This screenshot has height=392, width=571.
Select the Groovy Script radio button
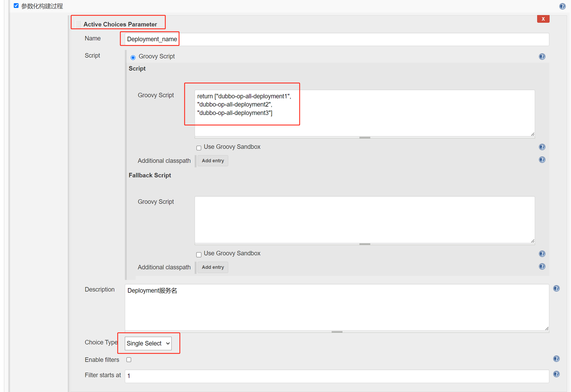[133, 57]
